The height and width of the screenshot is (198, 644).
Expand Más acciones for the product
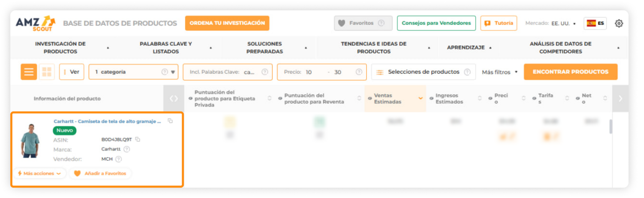[x=39, y=173]
